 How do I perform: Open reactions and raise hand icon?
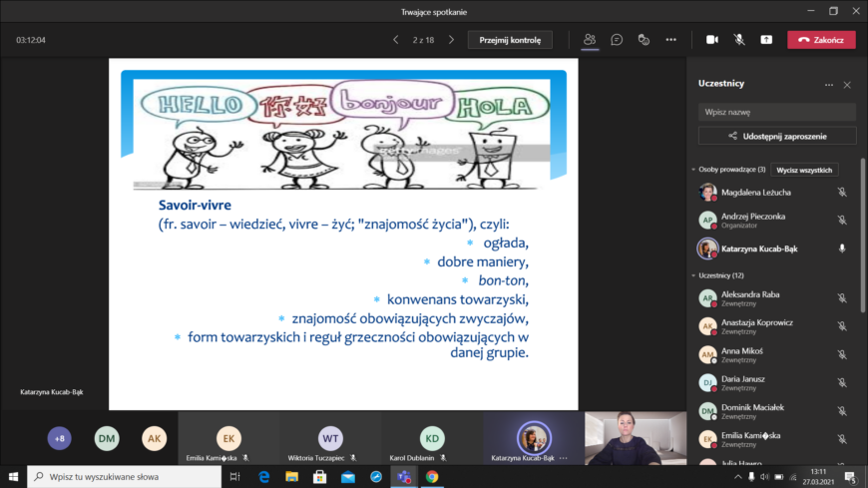coord(644,40)
